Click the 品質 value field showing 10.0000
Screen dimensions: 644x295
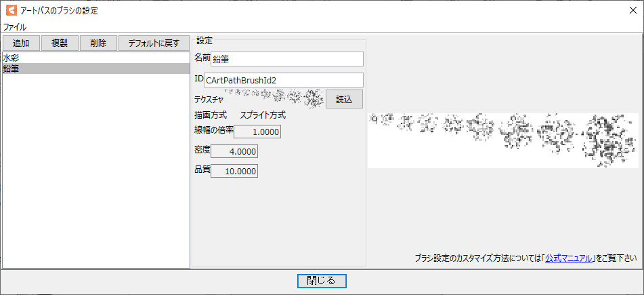(x=234, y=172)
